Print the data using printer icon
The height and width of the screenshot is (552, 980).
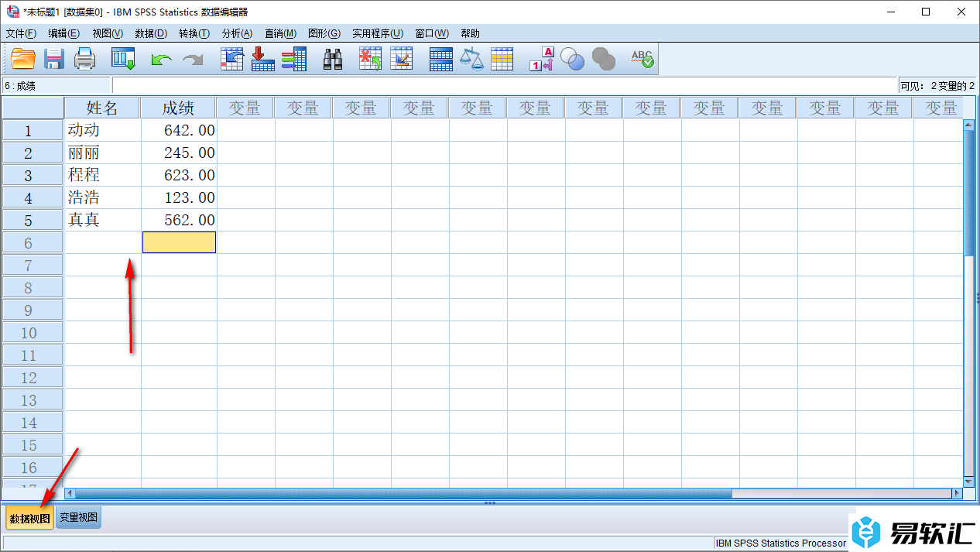[84, 59]
